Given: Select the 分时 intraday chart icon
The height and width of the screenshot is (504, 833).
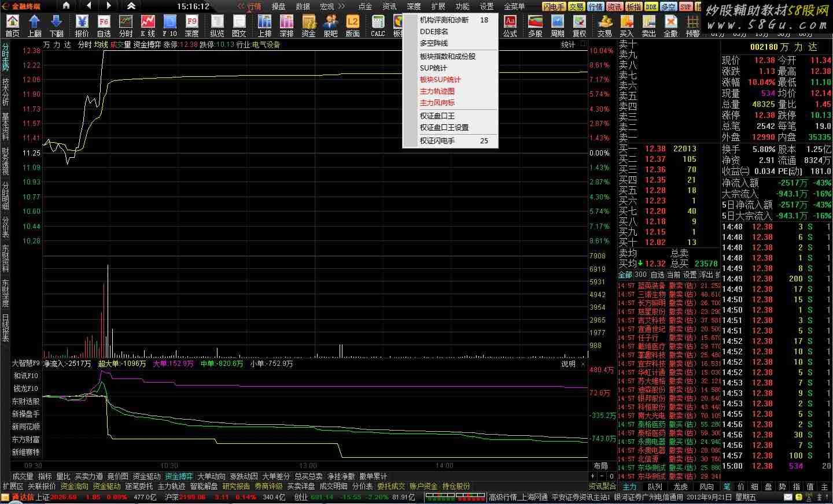Looking at the screenshot, I should tap(126, 26).
